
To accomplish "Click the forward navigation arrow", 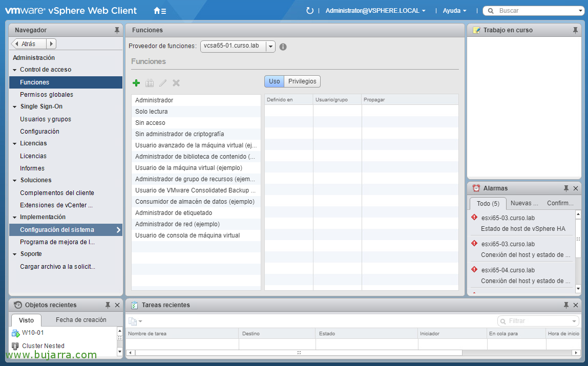I will [51, 44].
